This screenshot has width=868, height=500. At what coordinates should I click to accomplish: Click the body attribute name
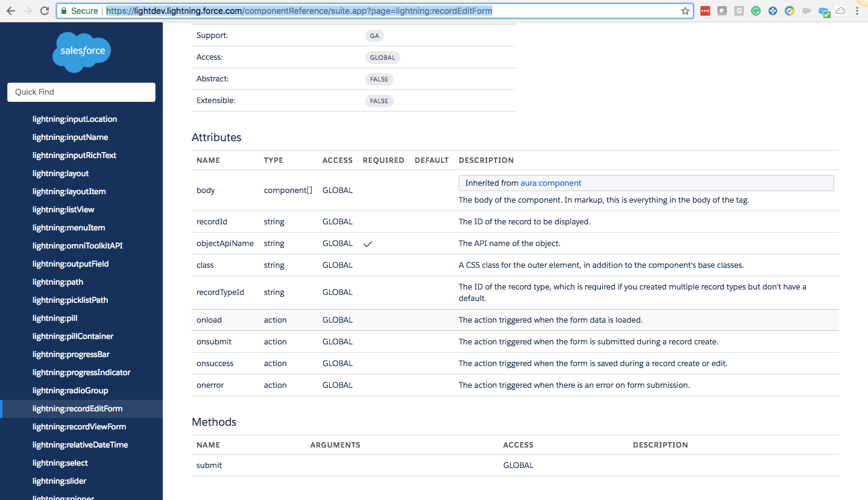(x=206, y=191)
